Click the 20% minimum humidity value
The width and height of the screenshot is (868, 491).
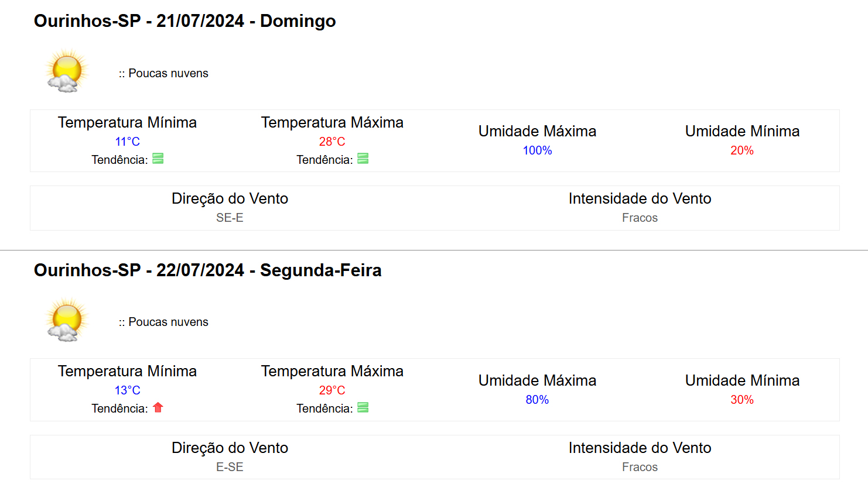741,150
